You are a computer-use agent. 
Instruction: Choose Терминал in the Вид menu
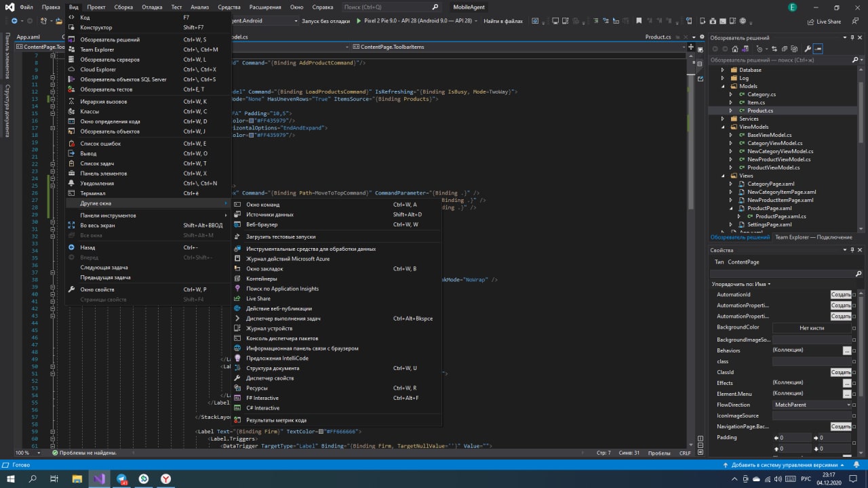[x=148, y=193]
